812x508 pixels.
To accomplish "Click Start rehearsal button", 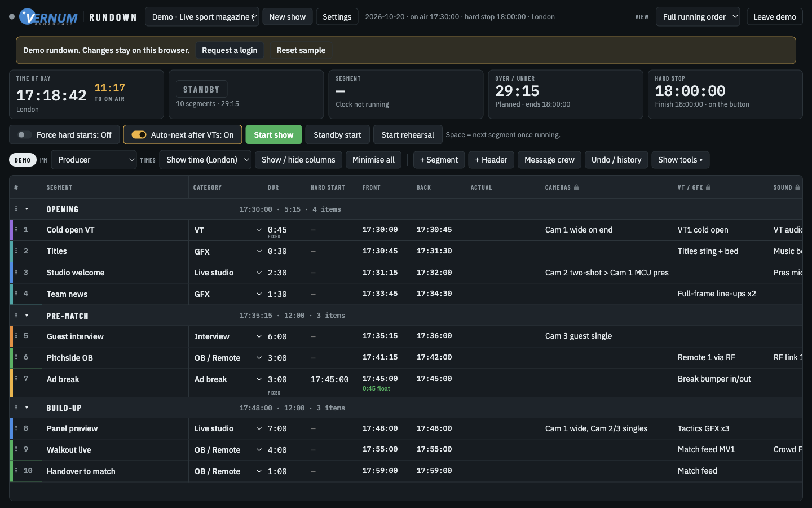I will click(x=408, y=135).
